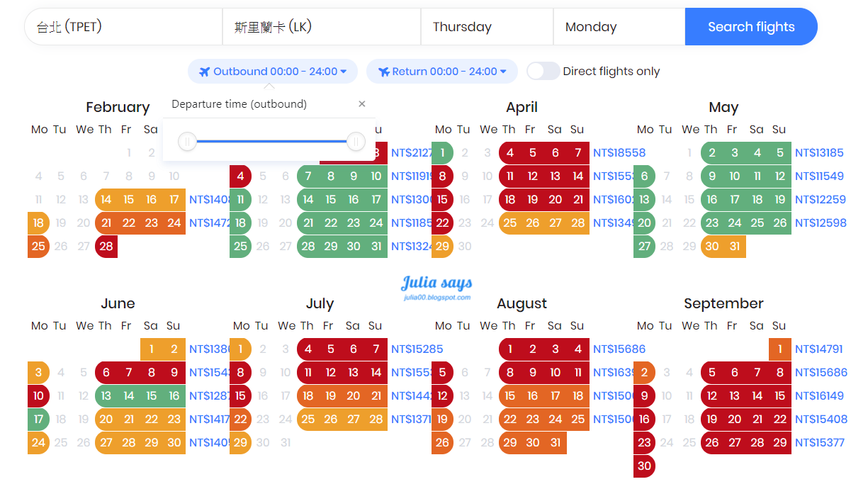Screen dimensions: 868x489
Task: Click the origin field 台北 (TPET)
Action: pos(124,27)
